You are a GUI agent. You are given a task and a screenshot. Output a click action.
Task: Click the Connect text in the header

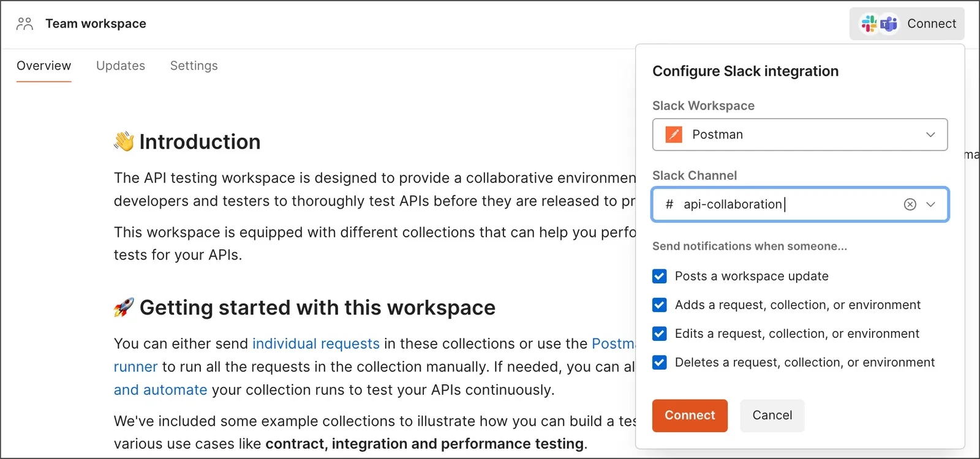click(932, 24)
